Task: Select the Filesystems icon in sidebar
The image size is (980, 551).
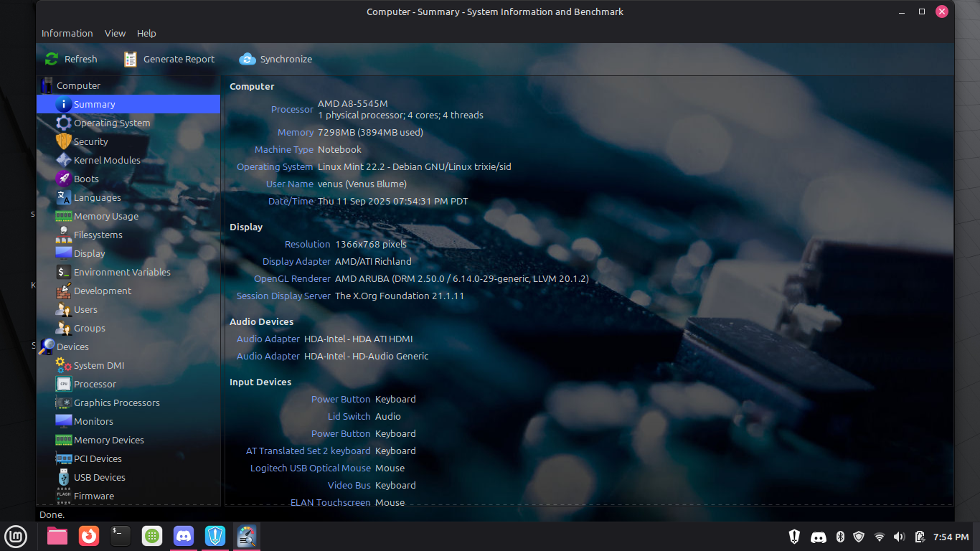Action: click(x=64, y=235)
